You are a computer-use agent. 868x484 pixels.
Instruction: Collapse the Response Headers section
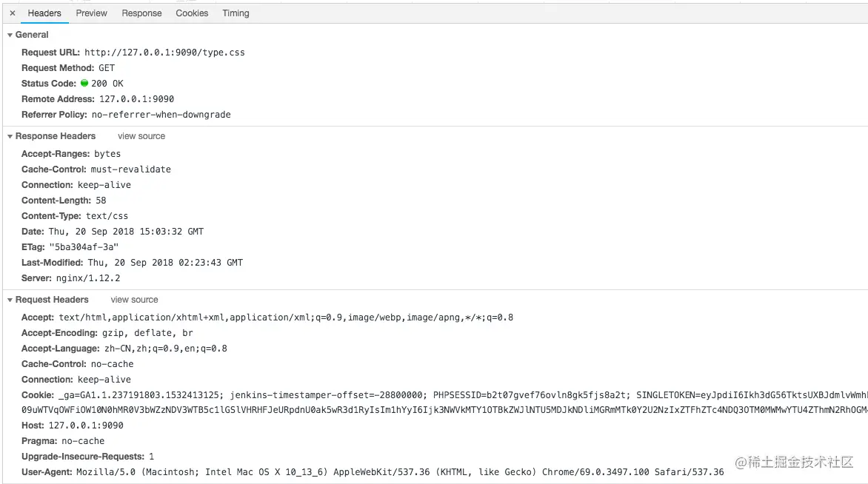(10, 136)
